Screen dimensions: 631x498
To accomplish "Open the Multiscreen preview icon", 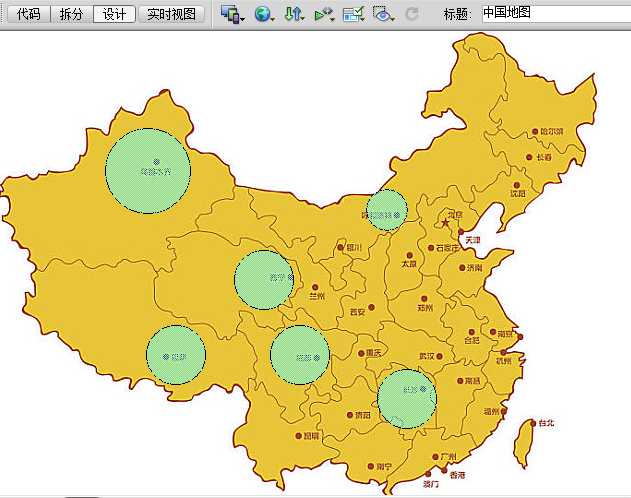I will point(230,14).
